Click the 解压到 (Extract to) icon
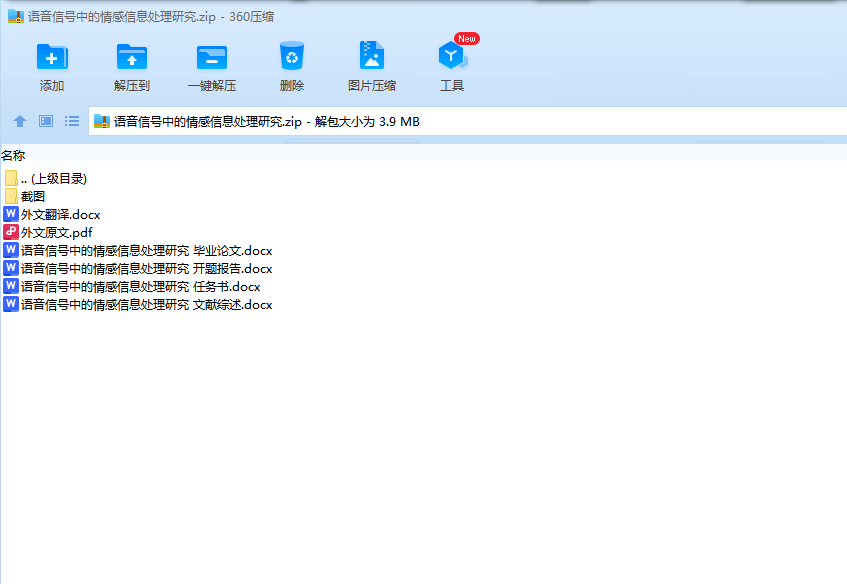This screenshot has width=847, height=584. [x=132, y=57]
